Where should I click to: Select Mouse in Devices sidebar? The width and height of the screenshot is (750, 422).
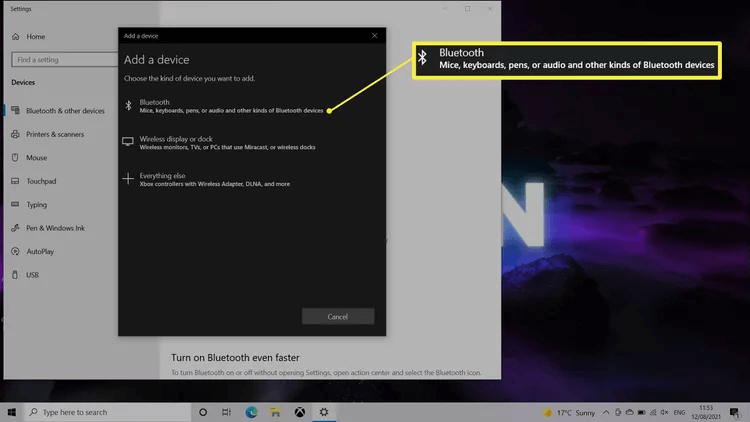(36, 158)
